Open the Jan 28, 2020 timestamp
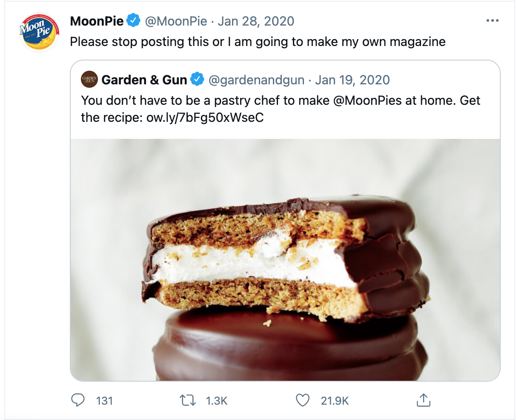The width and height of the screenshot is (516, 420). tap(256, 21)
